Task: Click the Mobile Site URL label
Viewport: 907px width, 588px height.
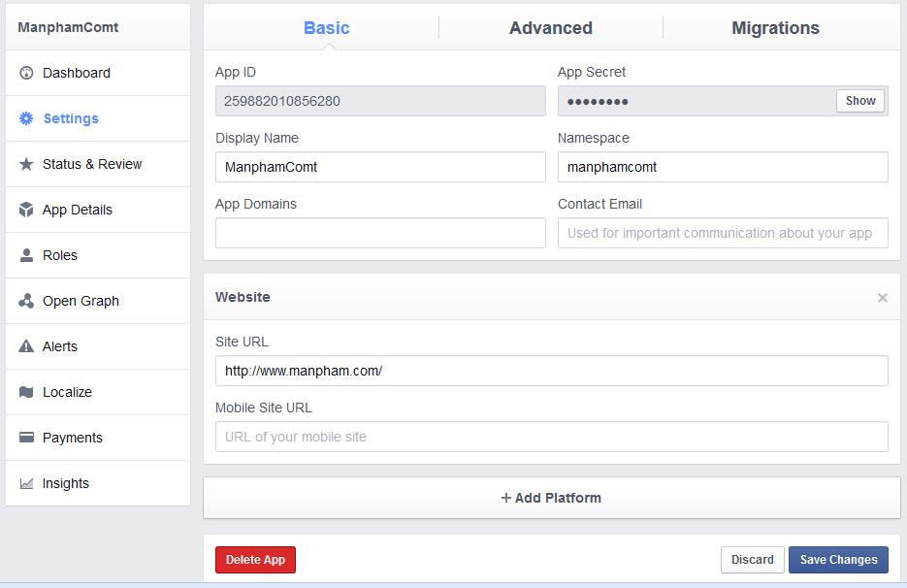Action: (x=264, y=408)
